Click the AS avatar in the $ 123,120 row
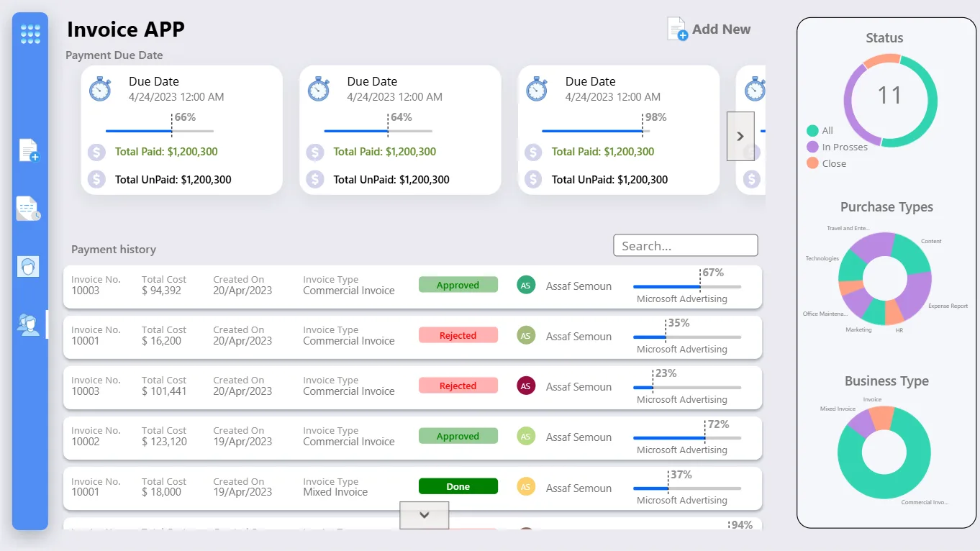 (526, 437)
